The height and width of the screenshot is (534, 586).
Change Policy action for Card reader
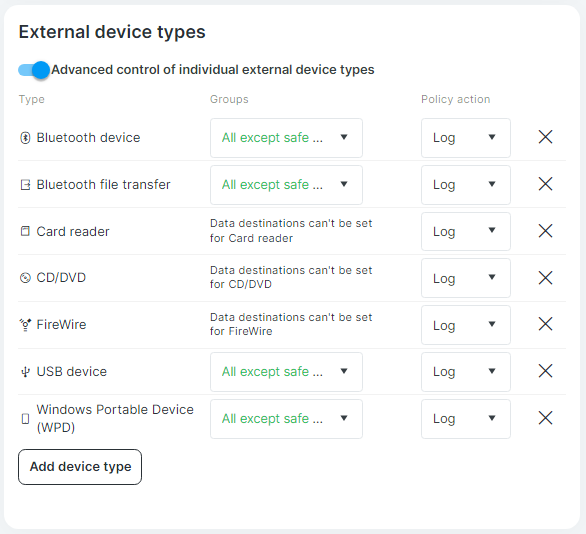[x=466, y=231]
